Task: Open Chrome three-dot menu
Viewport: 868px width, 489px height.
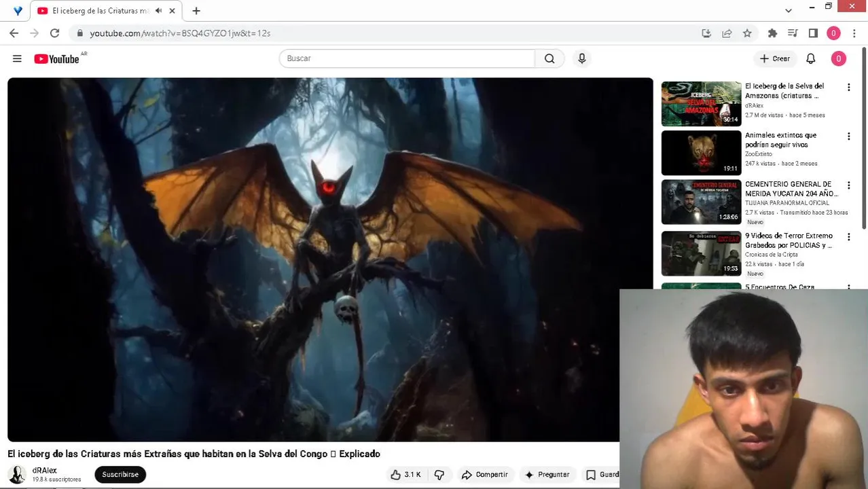Action: 854,33
